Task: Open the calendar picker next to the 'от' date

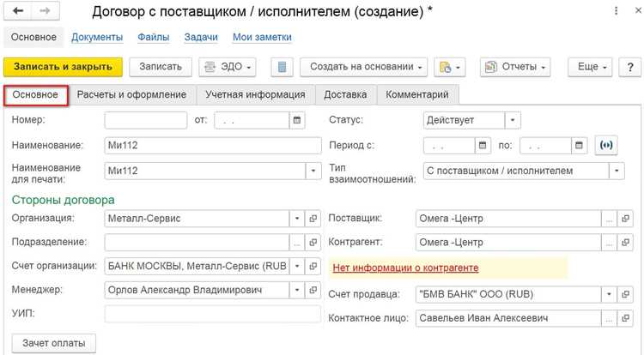Action: coord(297,120)
